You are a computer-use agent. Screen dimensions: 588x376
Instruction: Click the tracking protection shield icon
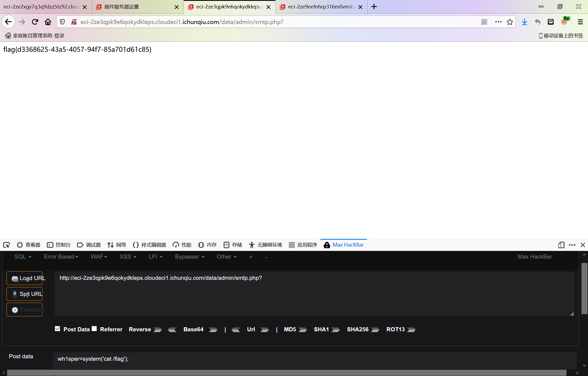tap(62, 22)
